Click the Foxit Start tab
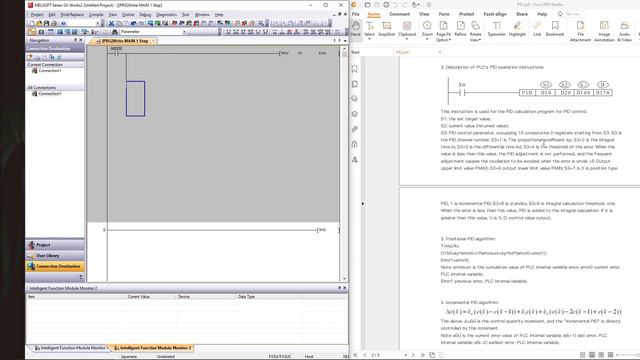640x360 pixels. click(356, 52)
